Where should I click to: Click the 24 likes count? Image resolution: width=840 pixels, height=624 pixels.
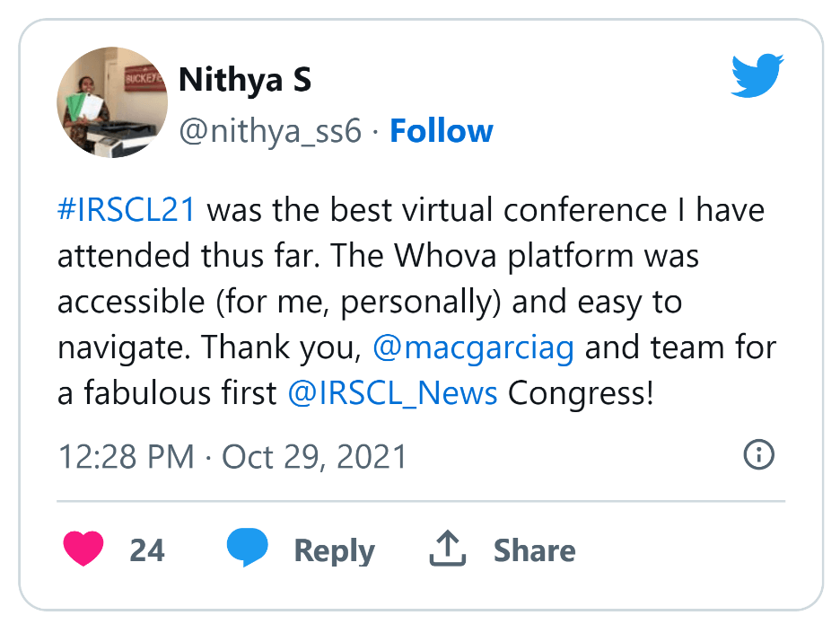click(147, 550)
